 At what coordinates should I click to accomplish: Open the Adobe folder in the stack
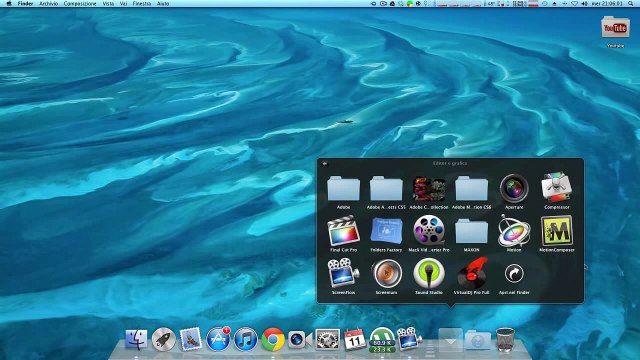click(343, 189)
